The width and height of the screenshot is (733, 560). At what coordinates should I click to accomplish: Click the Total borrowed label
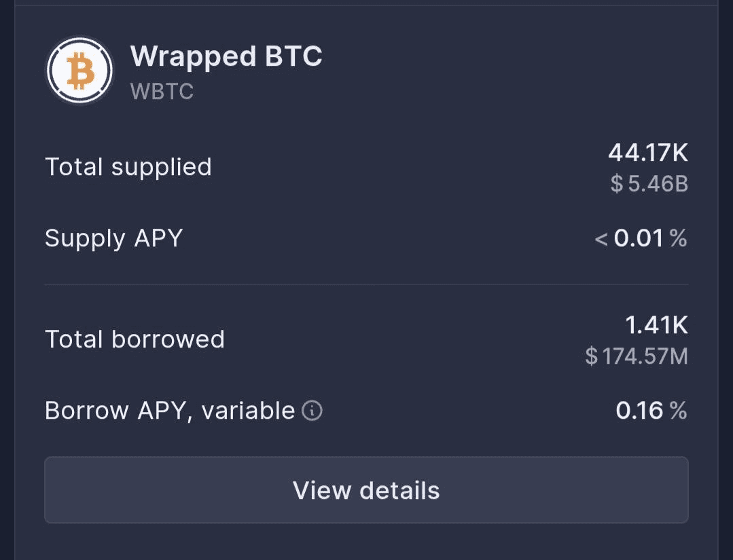click(x=135, y=339)
